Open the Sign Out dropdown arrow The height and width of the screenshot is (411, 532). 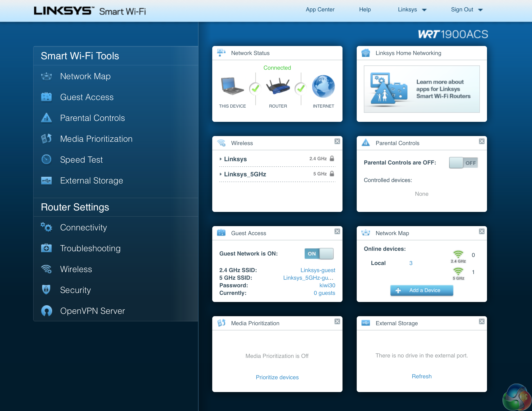[480, 10]
